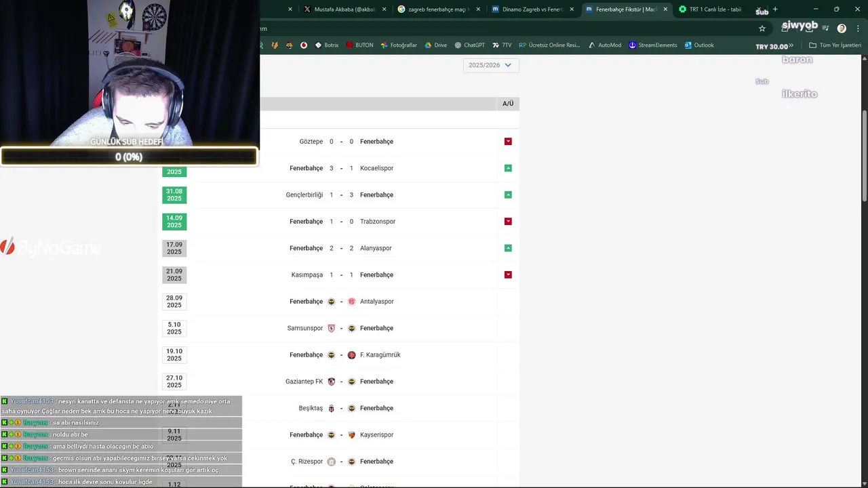Close the Dinamo Zagreb vs Fener tab

coord(572,9)
